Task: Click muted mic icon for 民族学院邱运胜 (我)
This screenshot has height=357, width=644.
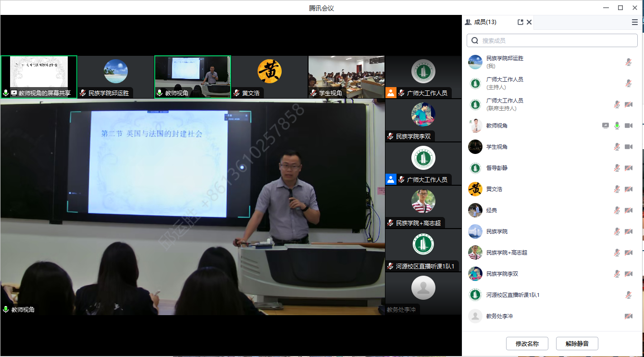Action: (x=628, y=62)
